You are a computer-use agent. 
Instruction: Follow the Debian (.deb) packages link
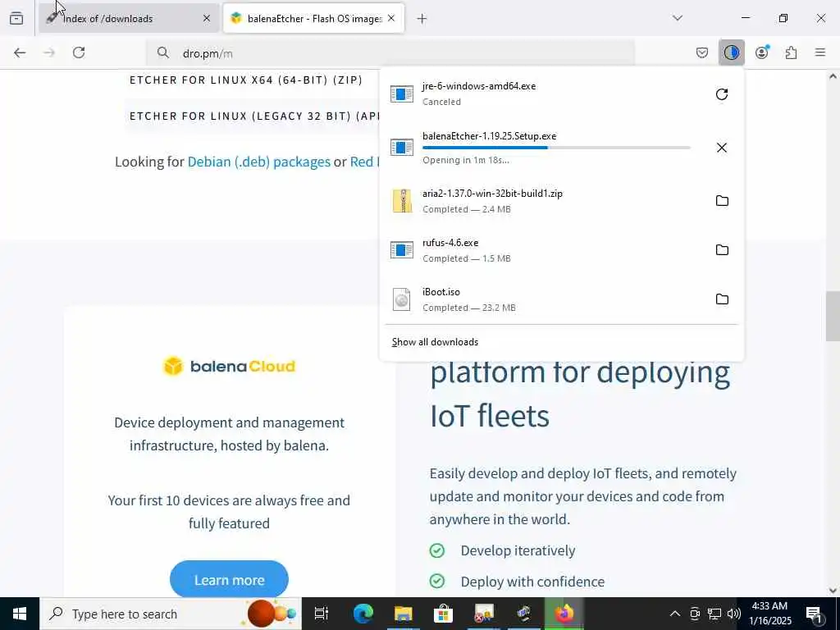pyautogui.click(x=258, y=162)
